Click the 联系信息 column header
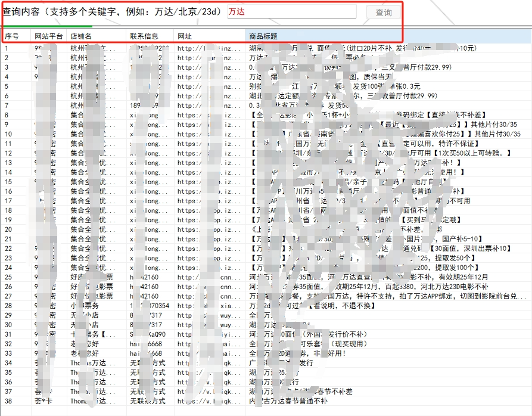This screenshot has width=532, height=416. tap(150, 36)
